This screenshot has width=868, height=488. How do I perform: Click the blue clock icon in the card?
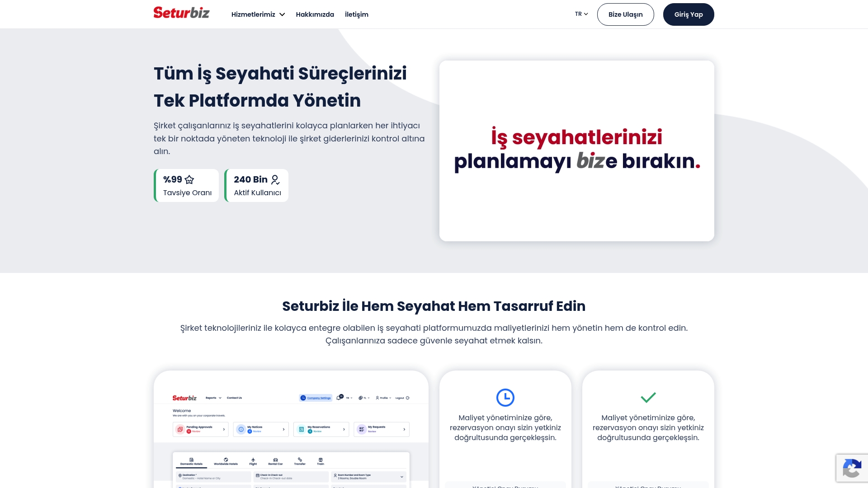[505, 398]
